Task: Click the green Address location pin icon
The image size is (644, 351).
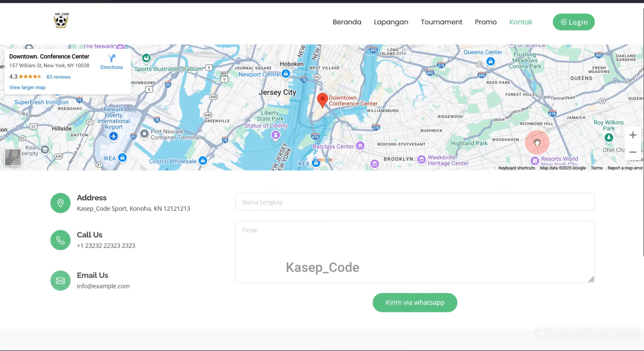Action: point(60,203)
